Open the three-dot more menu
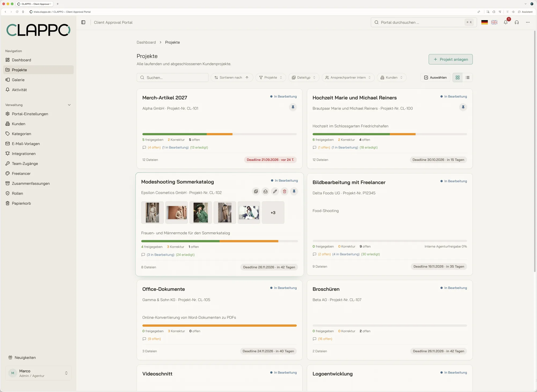This screenshot has width=537, height=392. (x=528, y=22)
